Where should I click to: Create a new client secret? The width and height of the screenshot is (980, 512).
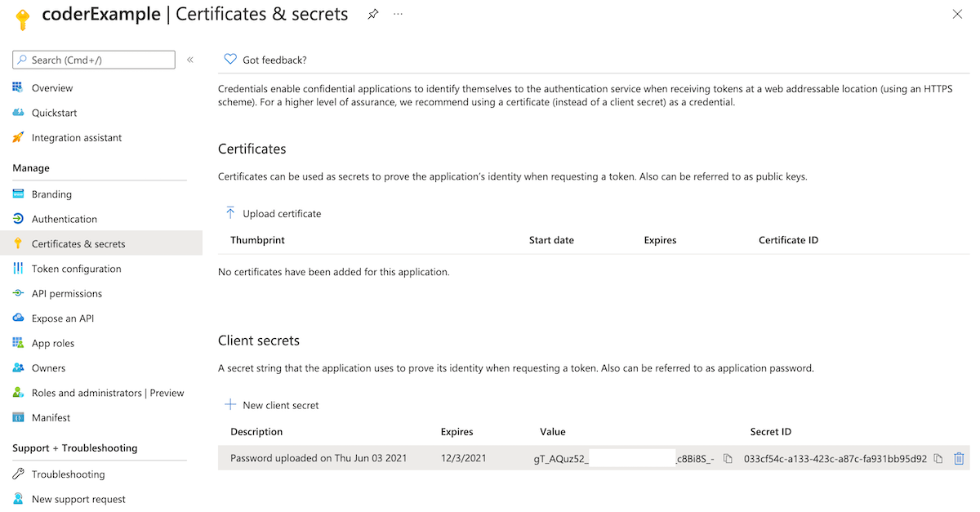271,404
